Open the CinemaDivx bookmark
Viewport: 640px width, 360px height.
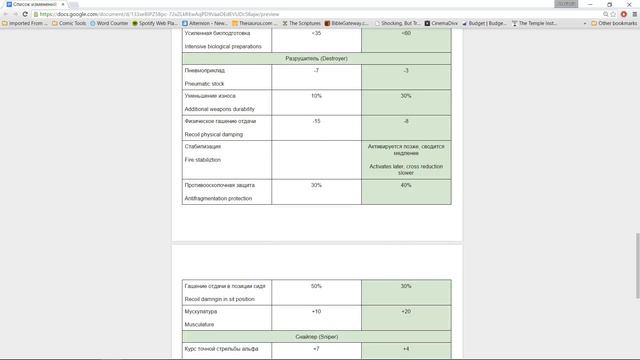click(x=441, y=23)
